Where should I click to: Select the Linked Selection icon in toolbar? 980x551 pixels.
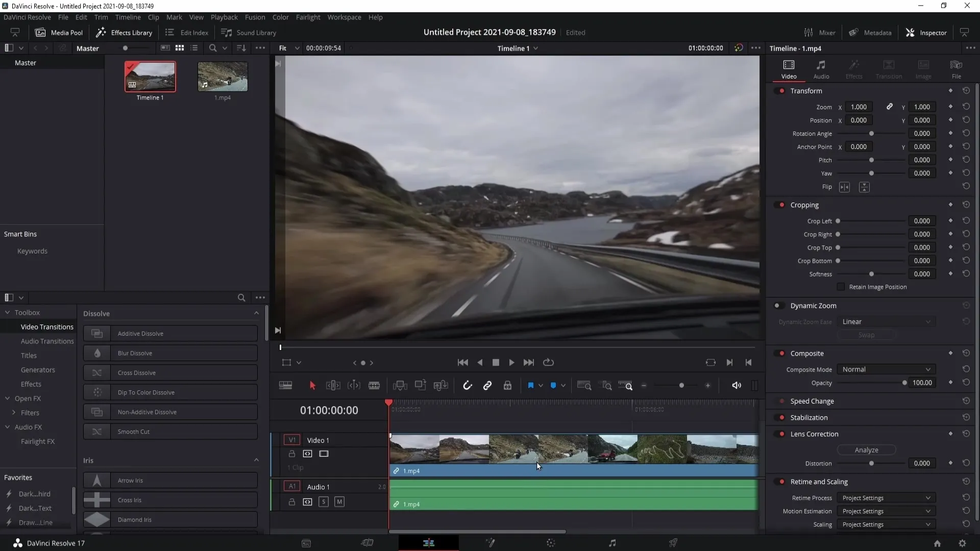(x=488, y=386)
